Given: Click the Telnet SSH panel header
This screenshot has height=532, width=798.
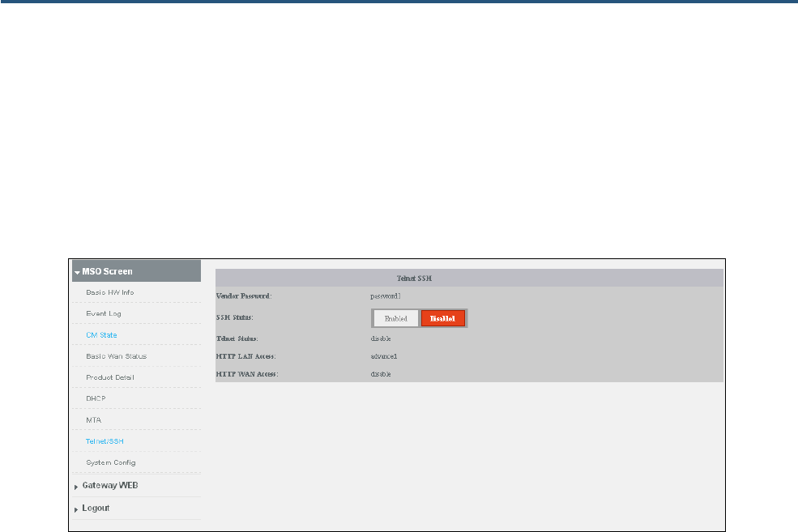Looking at the screenshot, I should click(469, 279).
